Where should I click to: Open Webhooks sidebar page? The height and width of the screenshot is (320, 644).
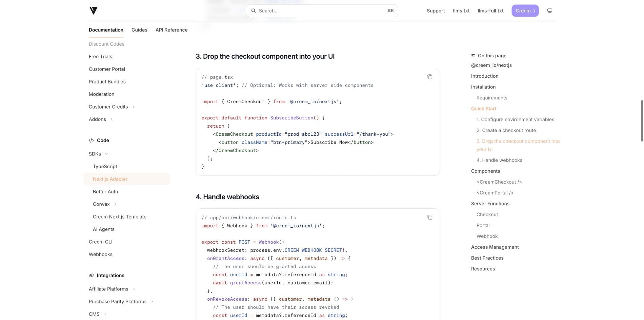click(101, 255)
